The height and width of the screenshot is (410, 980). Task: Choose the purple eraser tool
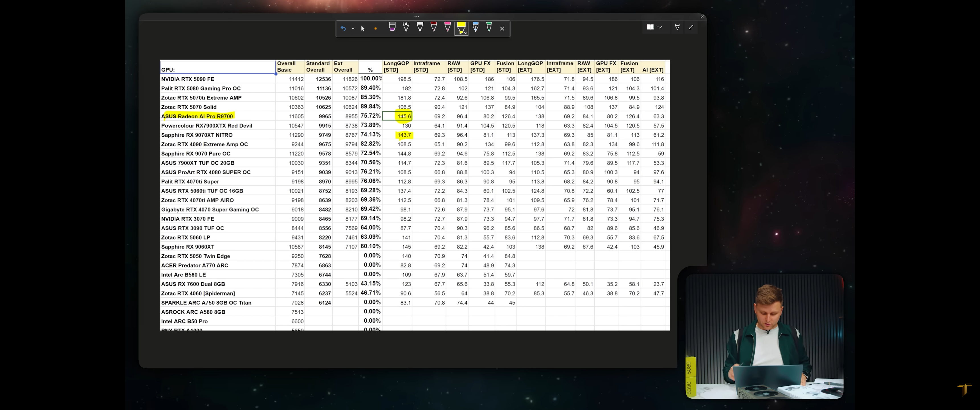click(392, 27)
